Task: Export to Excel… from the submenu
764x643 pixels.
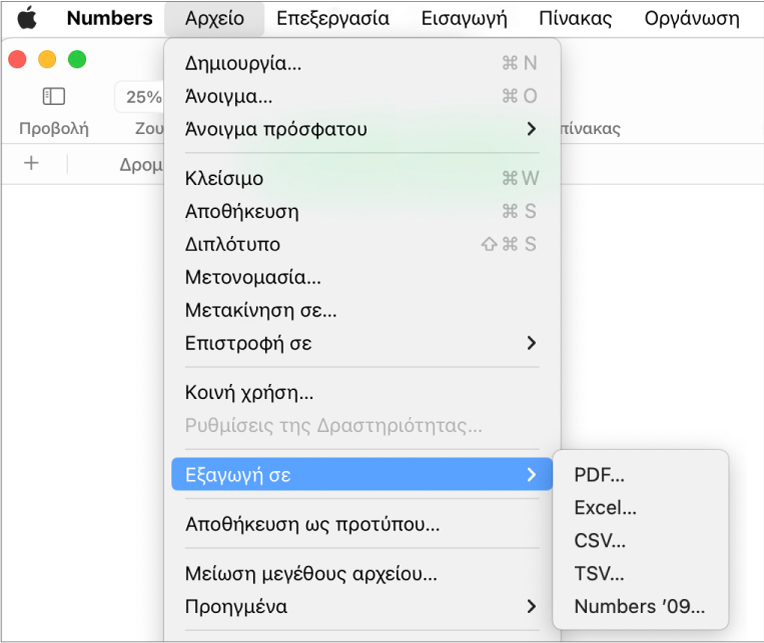Action: point(640,508)
